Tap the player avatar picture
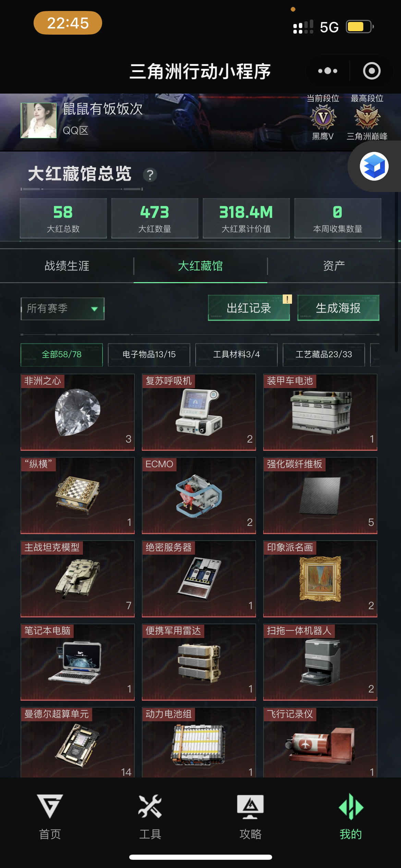This screenshot has width=401, height=868. (38, 120)
